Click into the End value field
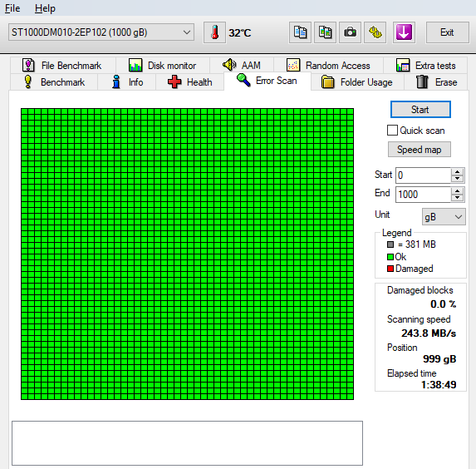Screen dimensions: 476x469 423,195
